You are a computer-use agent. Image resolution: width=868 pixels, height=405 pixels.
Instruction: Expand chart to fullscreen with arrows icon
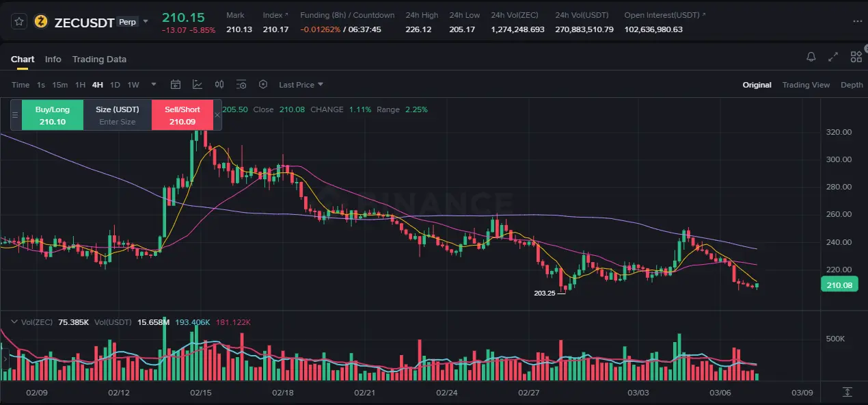point(833,57)
